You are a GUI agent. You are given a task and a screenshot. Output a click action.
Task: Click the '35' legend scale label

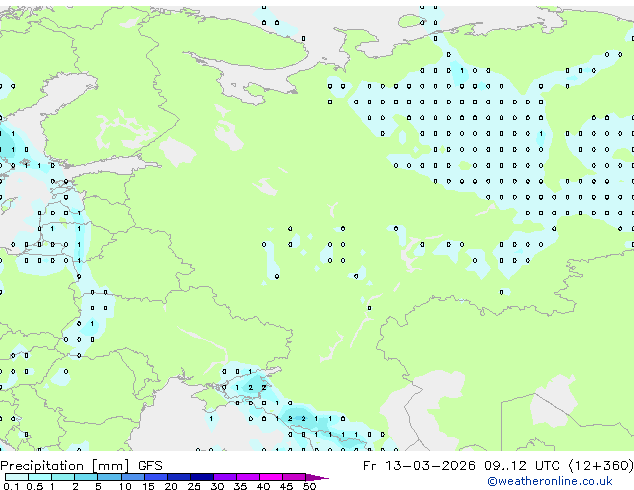[x=241, y=486]
